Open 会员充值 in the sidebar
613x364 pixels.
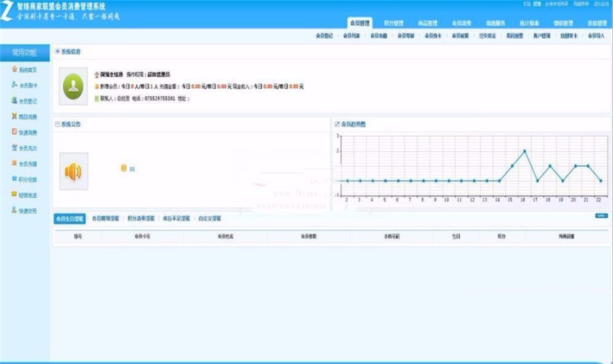click(x=14, y=163)
